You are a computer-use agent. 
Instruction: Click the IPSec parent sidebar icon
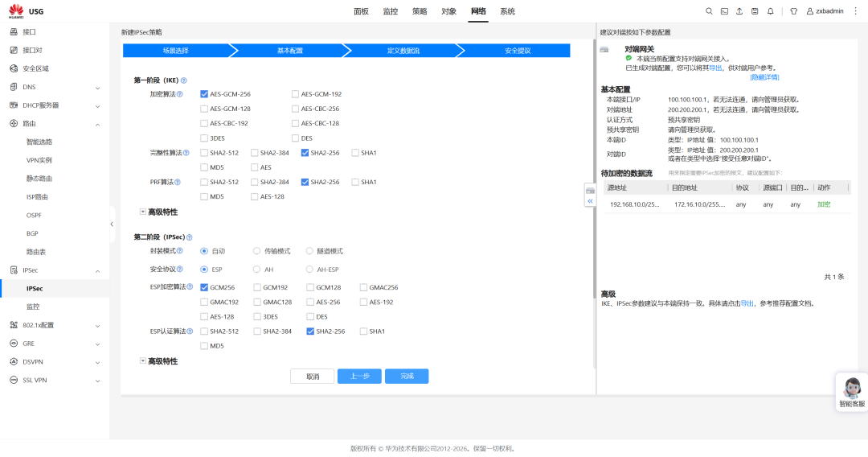point(14,270)
